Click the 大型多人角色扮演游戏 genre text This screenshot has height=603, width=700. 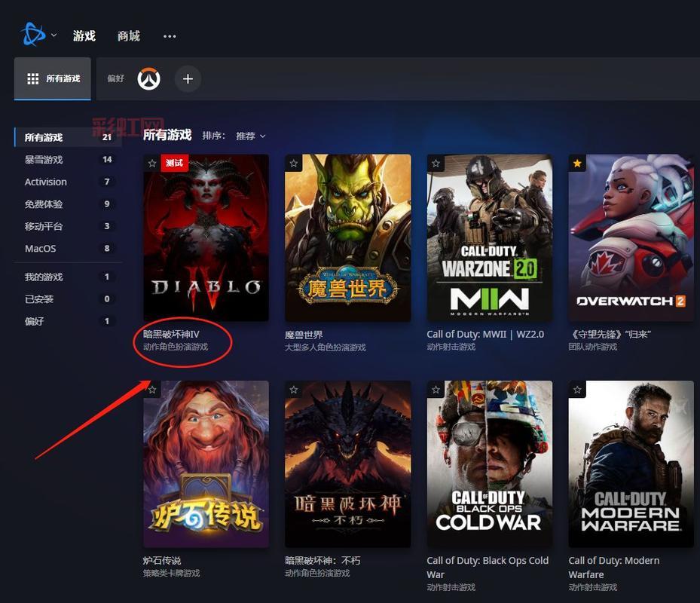click(326, 347)
